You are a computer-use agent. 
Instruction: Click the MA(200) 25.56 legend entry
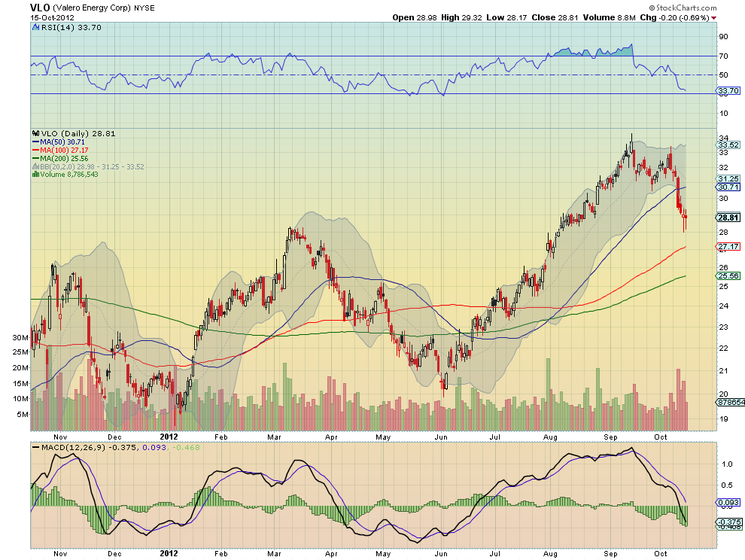64,158
